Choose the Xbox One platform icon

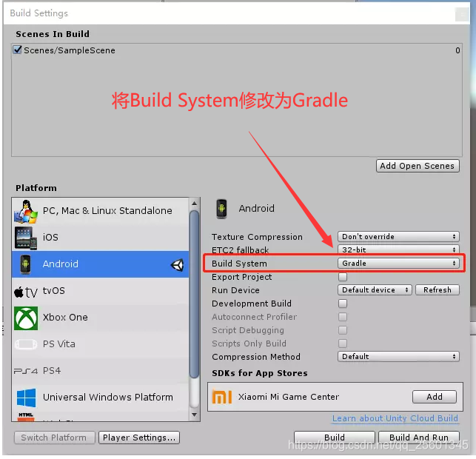coord(26,318)
